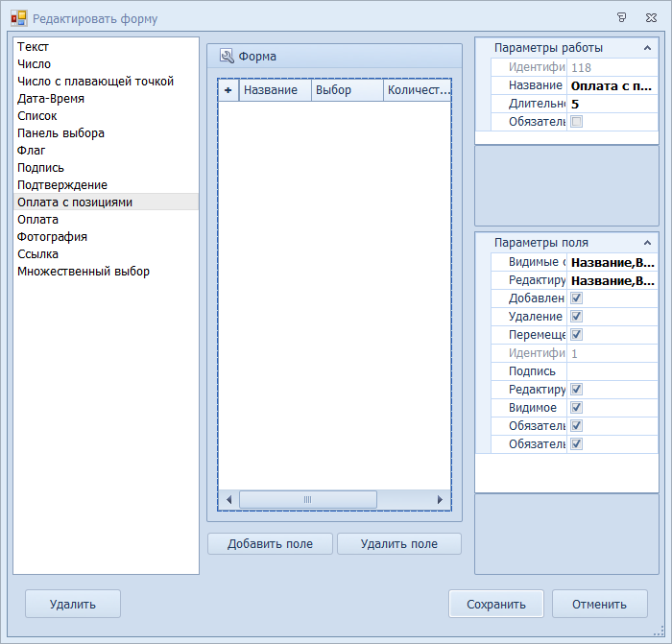Select Множественный выбор field type
Viewport: 672px width, 644px height.
tap(106, 272)
